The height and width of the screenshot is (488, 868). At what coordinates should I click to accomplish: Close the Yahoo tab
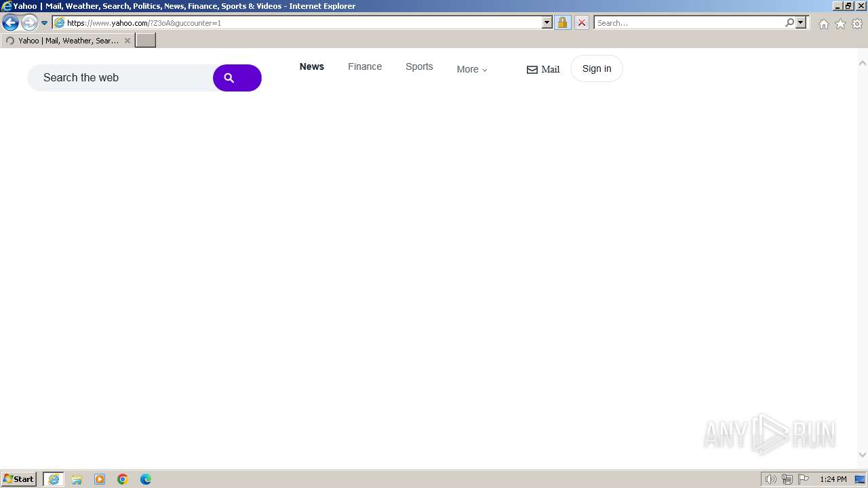(x=127, y=41)
